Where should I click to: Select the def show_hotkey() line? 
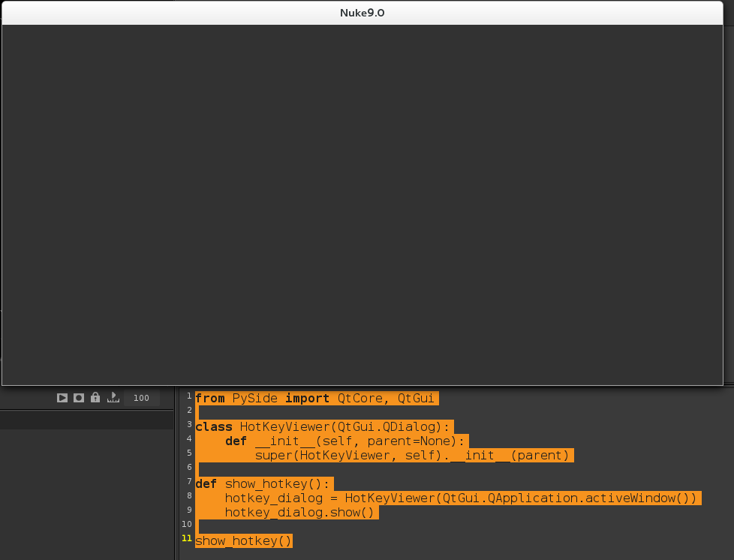coord(263,483)
